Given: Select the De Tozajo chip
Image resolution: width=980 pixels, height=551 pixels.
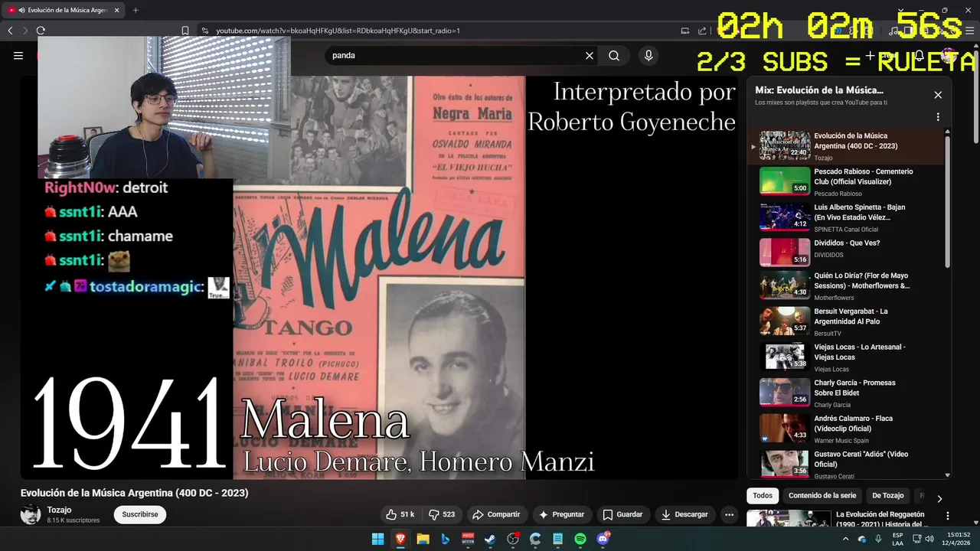Looking at the screenshot, I should coord(888,495).
